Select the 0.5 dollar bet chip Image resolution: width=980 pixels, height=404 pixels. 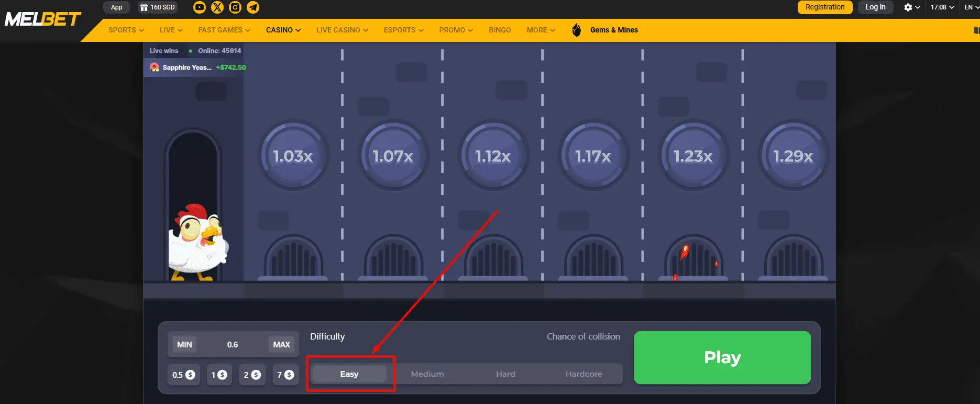pyautogui.click(x=183, y=375)
